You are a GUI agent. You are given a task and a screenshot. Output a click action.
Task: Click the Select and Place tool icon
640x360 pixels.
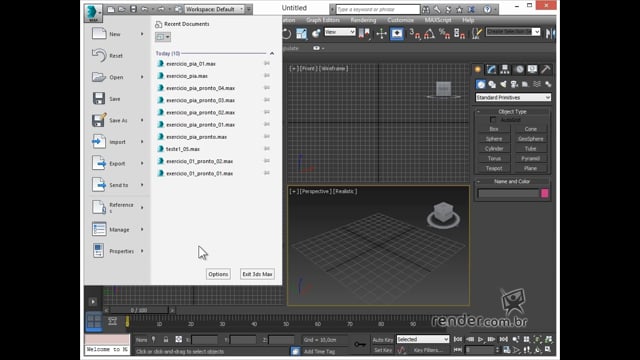coord(316,33)
